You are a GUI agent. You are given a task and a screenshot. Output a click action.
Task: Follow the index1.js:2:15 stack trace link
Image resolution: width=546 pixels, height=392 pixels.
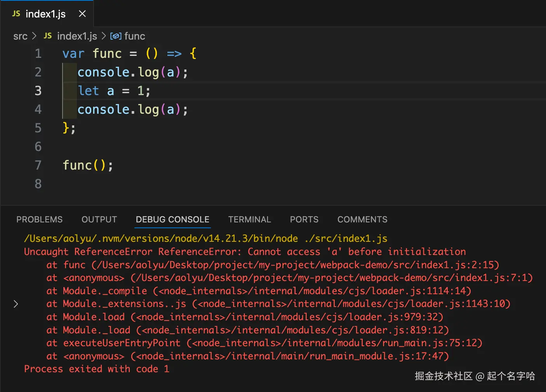coord(295,265)
